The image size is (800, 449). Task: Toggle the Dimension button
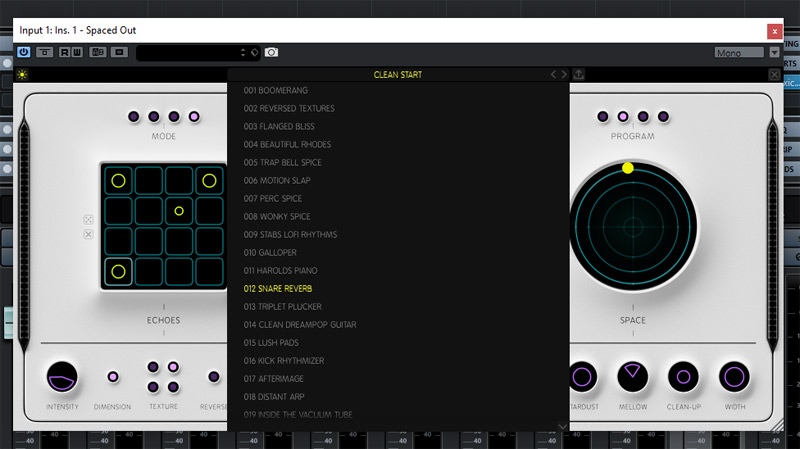[112, 377]
